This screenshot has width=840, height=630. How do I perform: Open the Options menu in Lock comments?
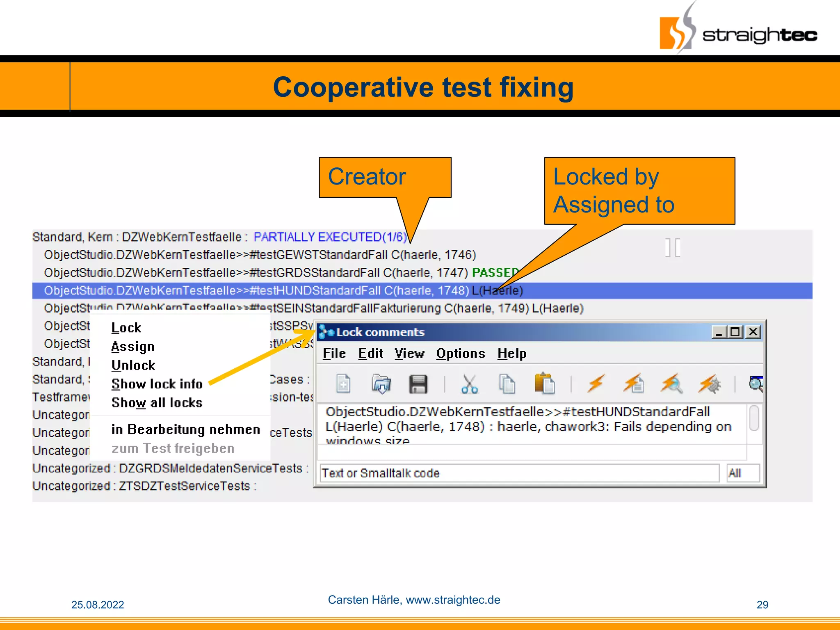pos(461,353)
